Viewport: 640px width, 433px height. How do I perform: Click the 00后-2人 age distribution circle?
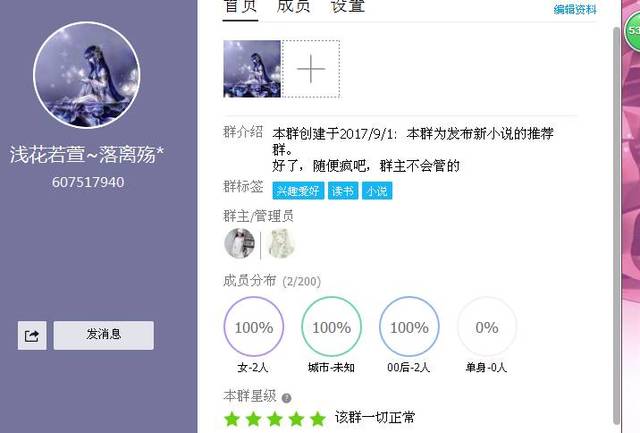pyautogui.click(x=409, y=326)
